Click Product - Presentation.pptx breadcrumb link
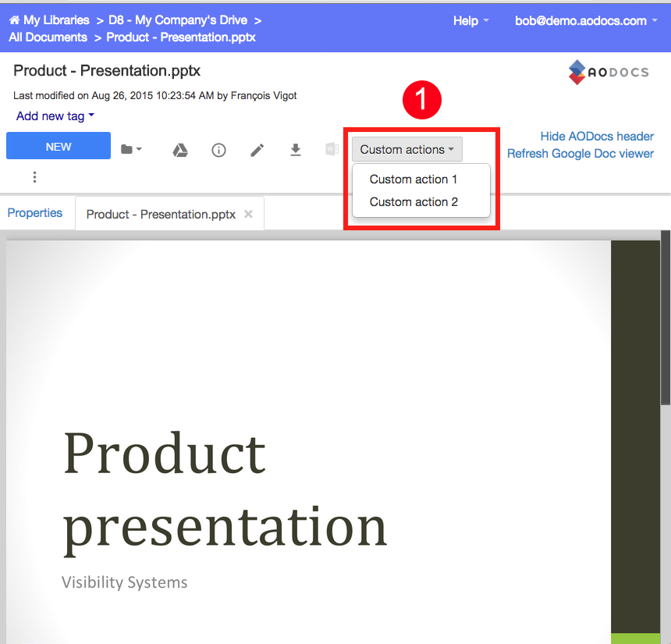 tap(181, 37)
